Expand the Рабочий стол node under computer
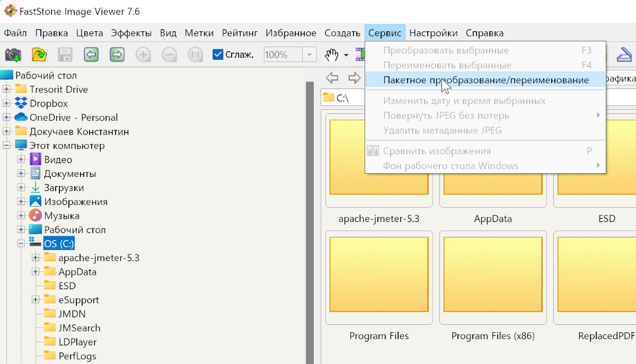The width and height of the screenshot is (636, 364). point(21,229)
